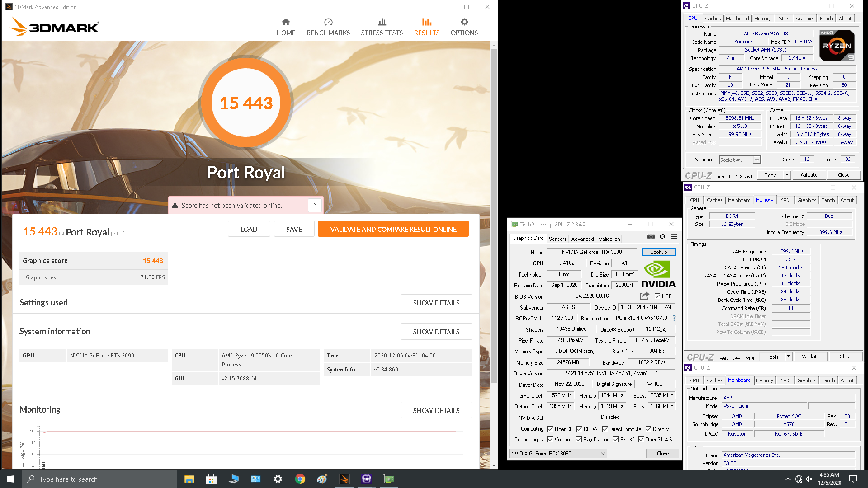Toggle the UEFI checkbox in GPU-Z

[657, 296]
